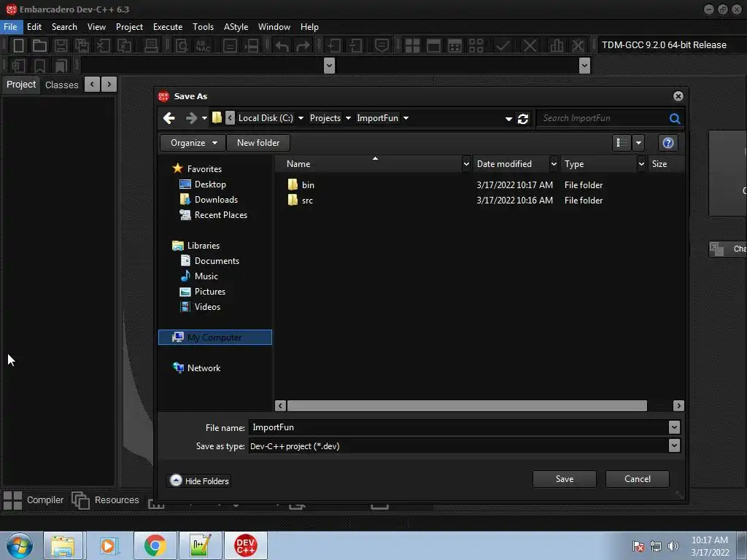Expand the Save as type dropdown
This screenshot has width=747, height=560.
673,446
